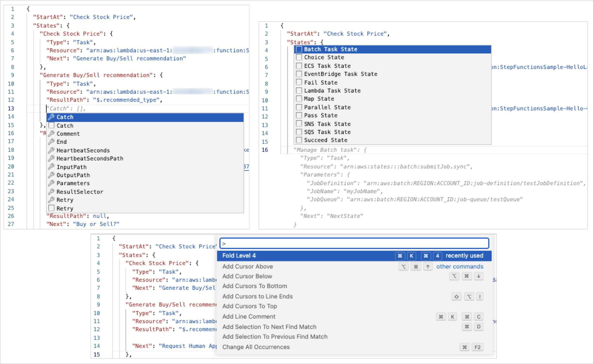
Task: Click "Generate Buy/Sell recommendation" key on line 9
Action: [x=96, y=75]
